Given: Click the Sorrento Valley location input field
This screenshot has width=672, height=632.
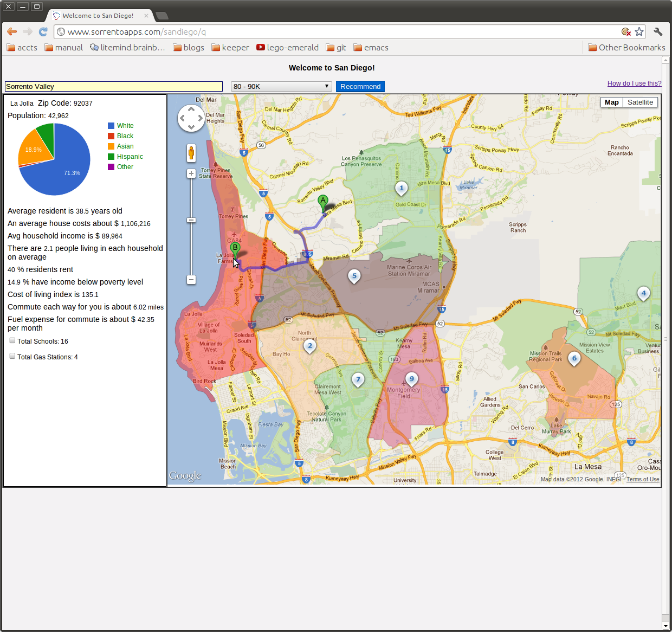Looking at the screenshot, I should 114,87.
